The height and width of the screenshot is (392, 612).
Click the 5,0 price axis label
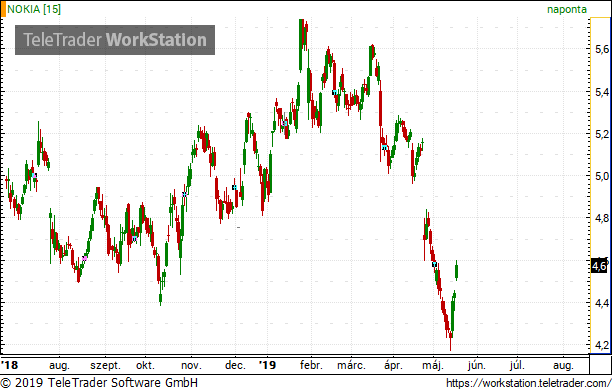[x=601, y=176]
